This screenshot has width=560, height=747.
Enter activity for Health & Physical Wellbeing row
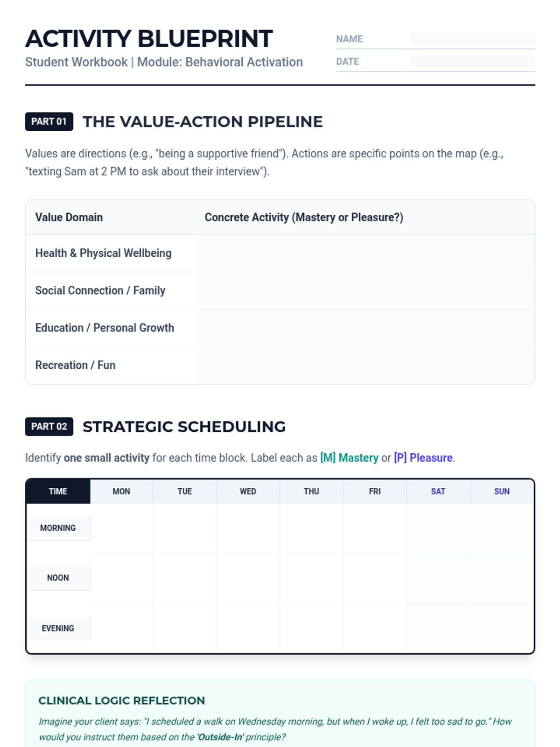364,254
